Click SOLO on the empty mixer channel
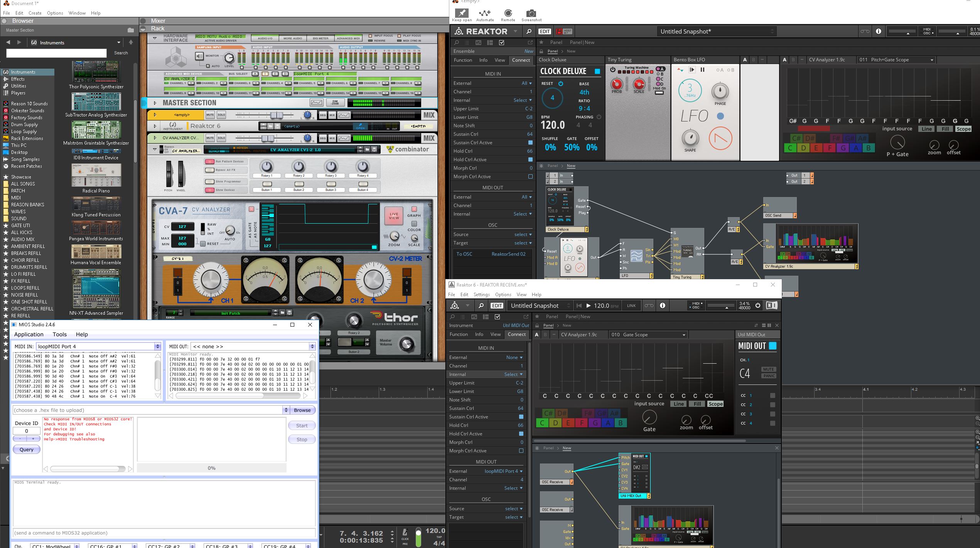980x548 pixels. point(221,115)
